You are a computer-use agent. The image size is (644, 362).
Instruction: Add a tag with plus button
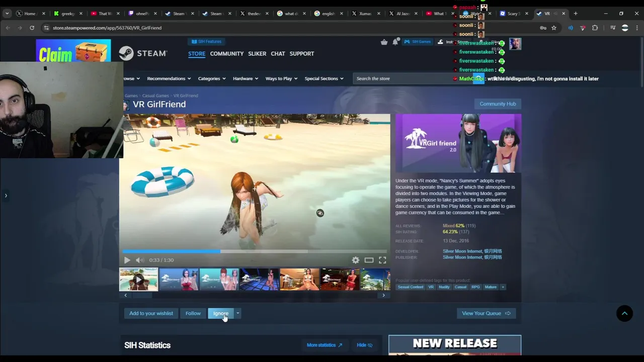[503, 287]
